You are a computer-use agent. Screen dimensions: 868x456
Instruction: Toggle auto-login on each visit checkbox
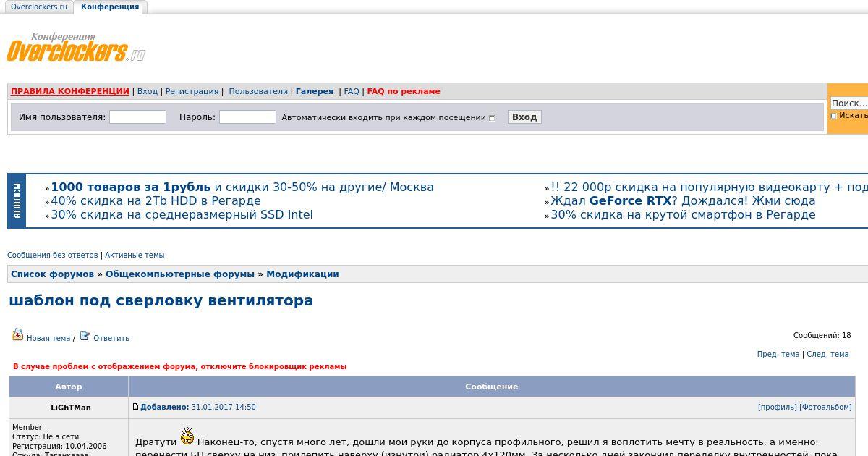(492, 118)
